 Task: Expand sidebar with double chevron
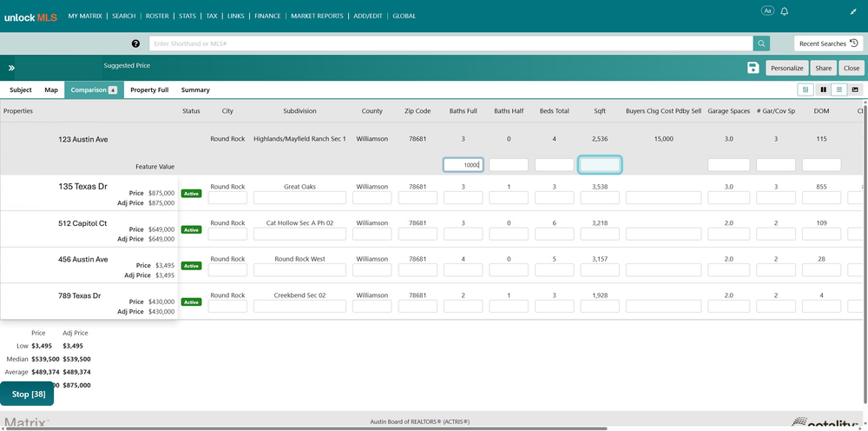11,68
